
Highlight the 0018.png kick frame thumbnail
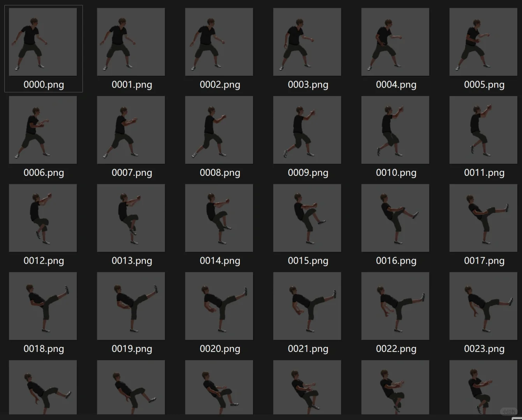click(43, 306)
